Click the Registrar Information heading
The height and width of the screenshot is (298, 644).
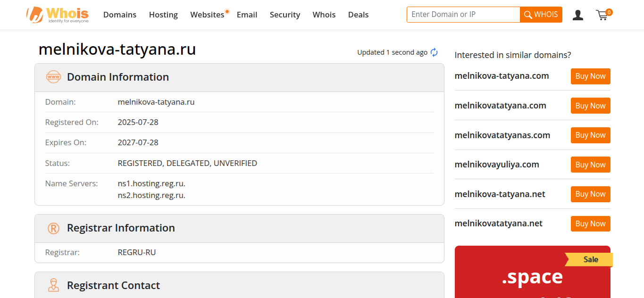pyautogui.click(x=121, y=228)
